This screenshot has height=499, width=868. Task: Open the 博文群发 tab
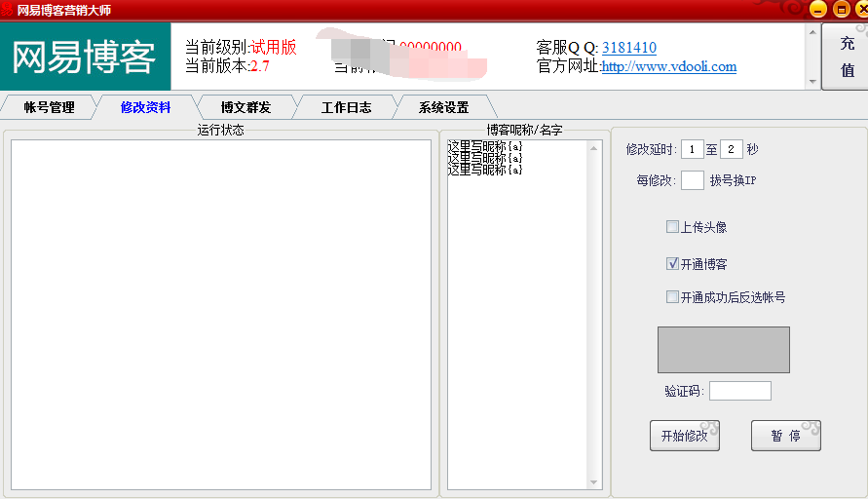[x=245, y=107]
